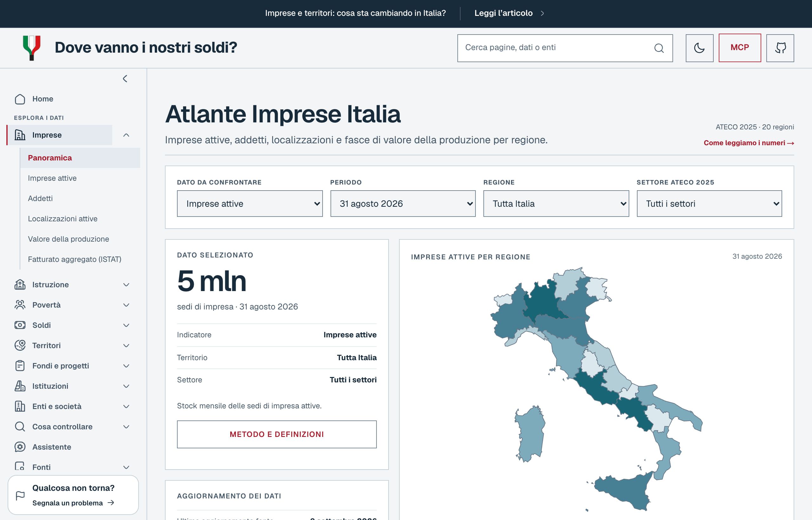Image resolution: width=812 pixels, height=520 pixels.
Task: Click the Istruzione school icon
Action: pos(20,285)
